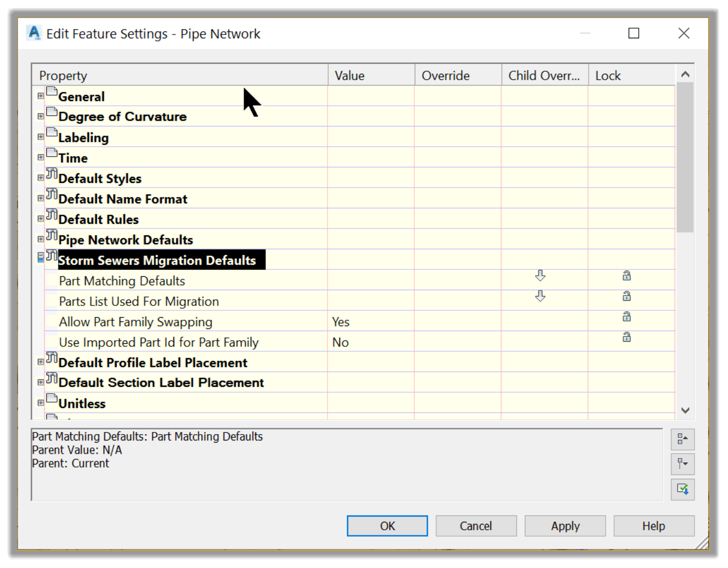Click the Apply button
The image size is (728, 568).
[565, 526]
